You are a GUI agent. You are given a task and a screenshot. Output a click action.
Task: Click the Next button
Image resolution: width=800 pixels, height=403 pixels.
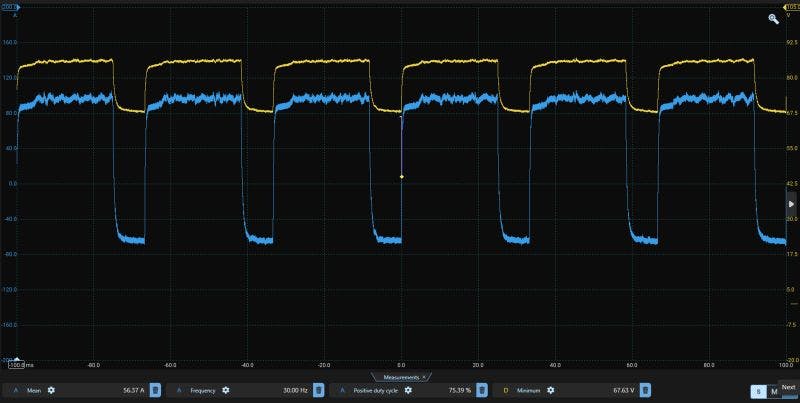789,387
